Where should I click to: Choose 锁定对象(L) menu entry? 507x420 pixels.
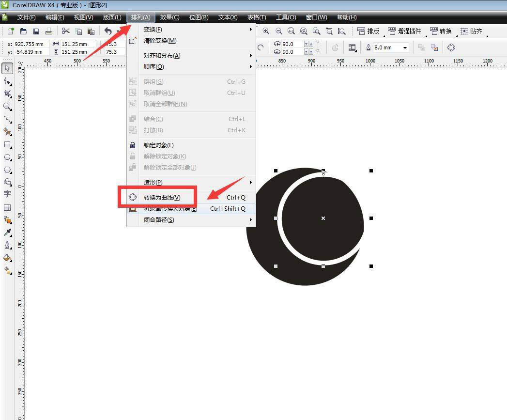coord(191,145)
